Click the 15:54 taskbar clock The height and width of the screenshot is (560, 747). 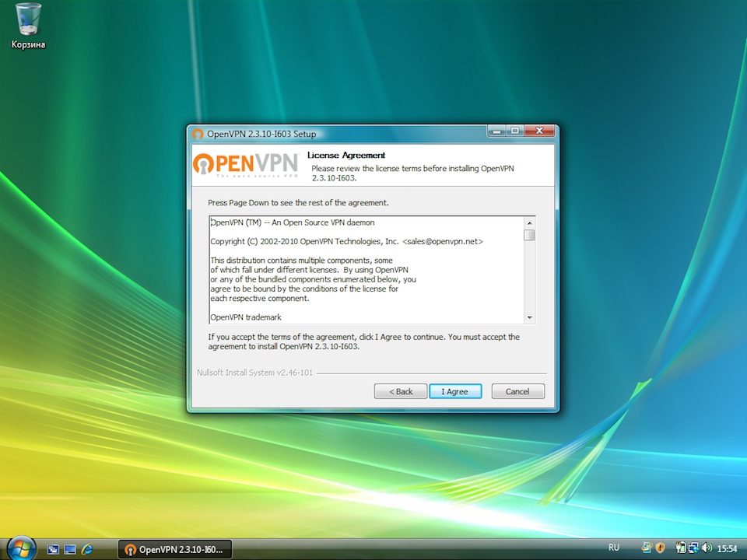click(727, 548)
